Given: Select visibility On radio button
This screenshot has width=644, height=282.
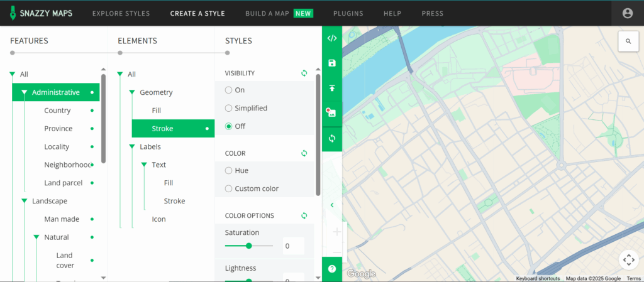Looking at the screenshot, I should click(x=229, y=90).
